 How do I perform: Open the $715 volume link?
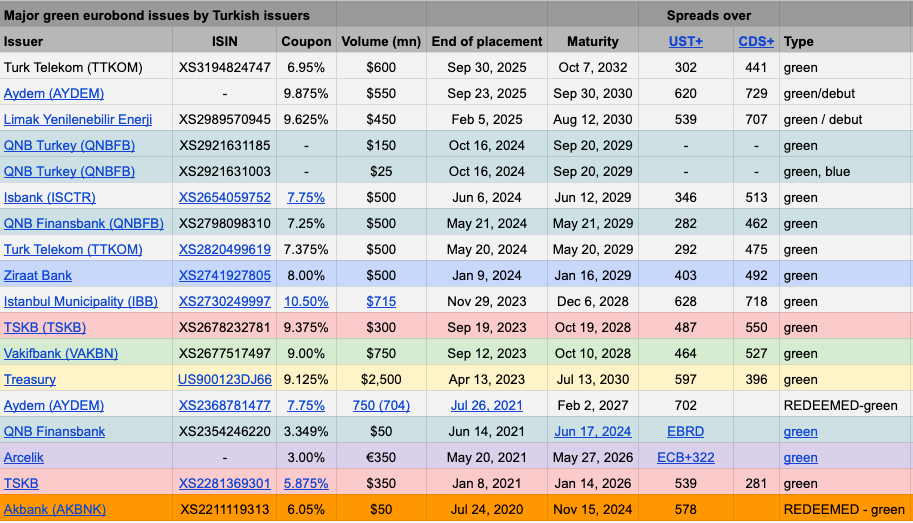(x=380, y=302)
